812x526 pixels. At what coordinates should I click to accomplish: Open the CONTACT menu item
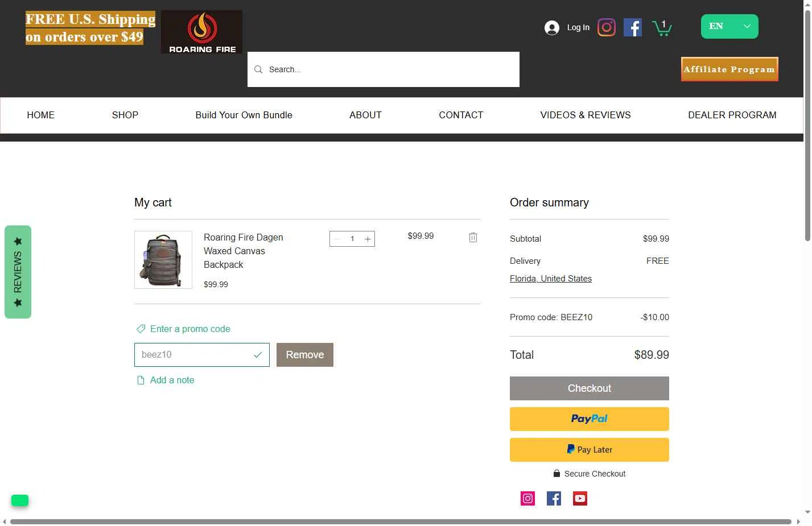pos(461,115)
